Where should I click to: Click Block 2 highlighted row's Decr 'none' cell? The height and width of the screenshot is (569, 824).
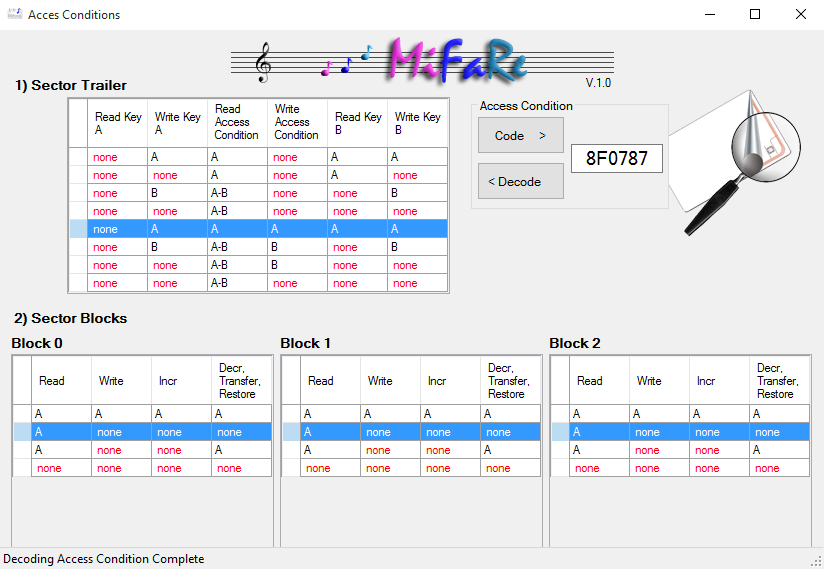pos(779,432)
